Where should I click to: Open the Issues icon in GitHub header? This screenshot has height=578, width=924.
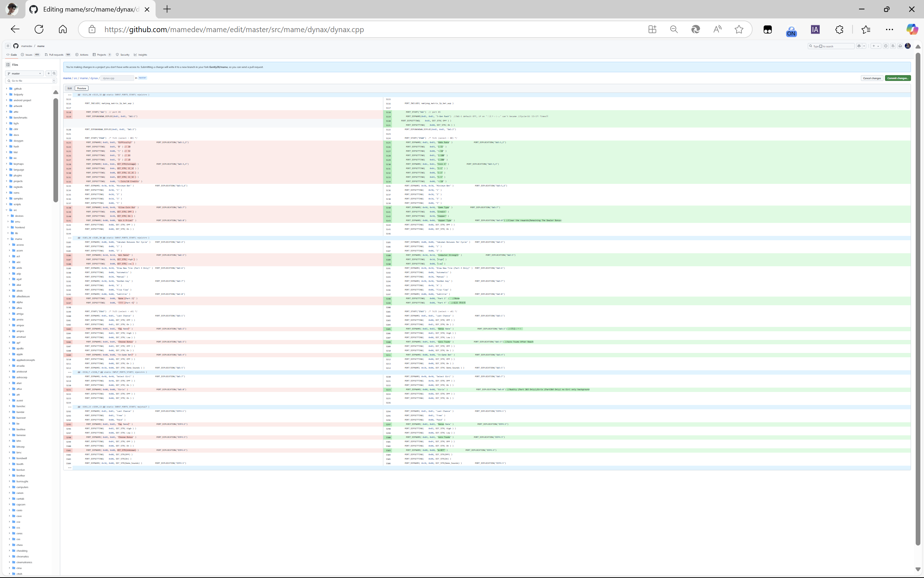click(x=886, y=46)
